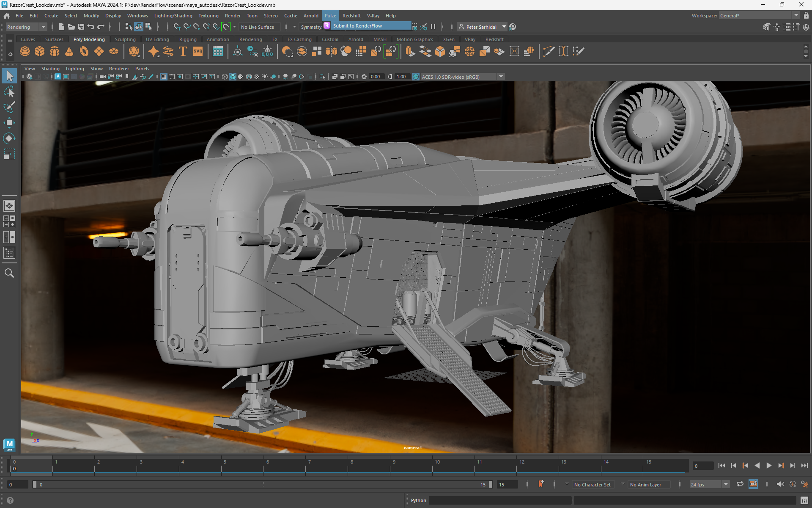Click the range slider end handle
Viewport: 812px width, 508px height.
490,485
